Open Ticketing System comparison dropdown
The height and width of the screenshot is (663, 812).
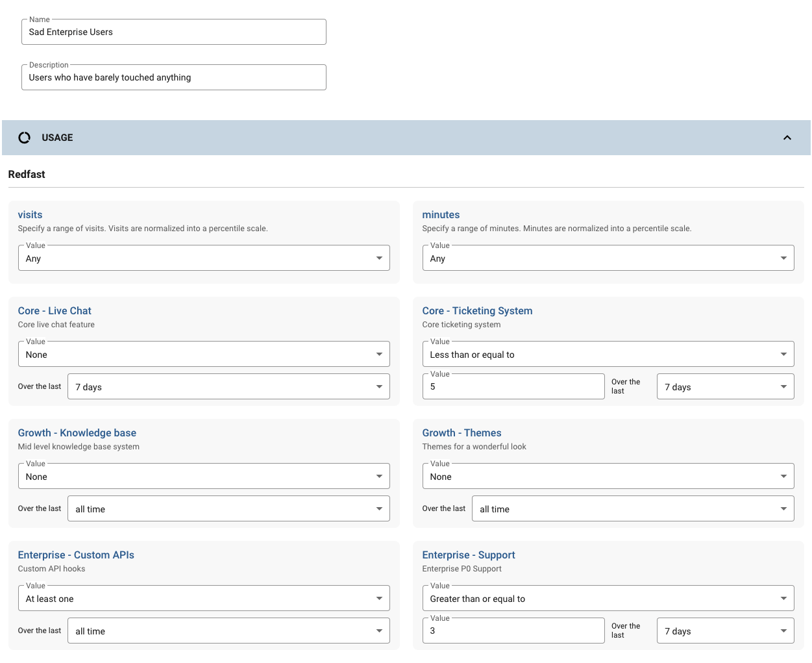(x=608, y=354)
